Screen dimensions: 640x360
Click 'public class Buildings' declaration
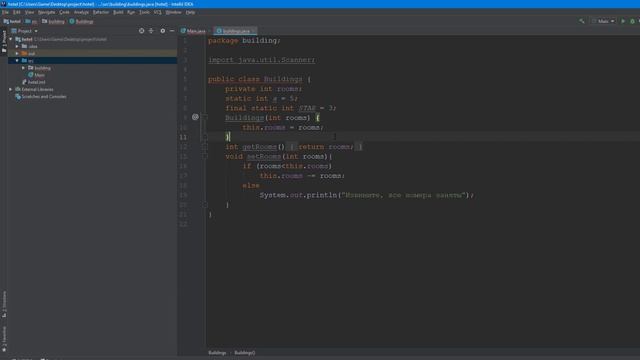[x=255, y=79]
